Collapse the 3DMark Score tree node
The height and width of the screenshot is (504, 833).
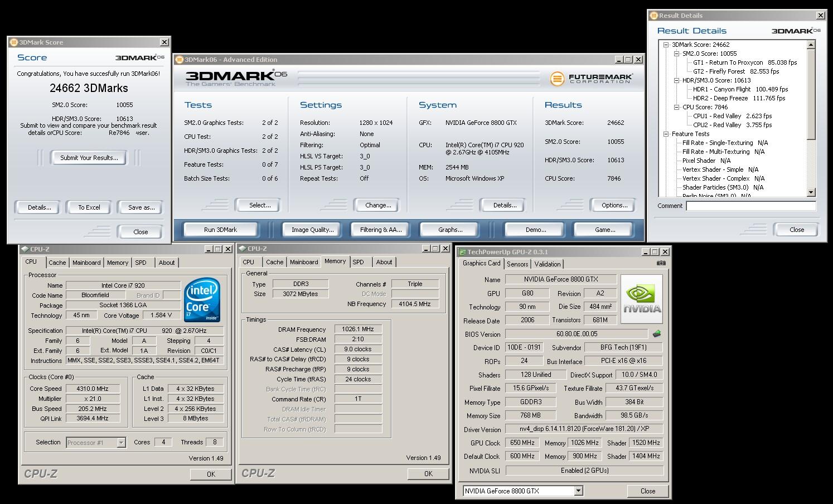[x=666, y=45]
